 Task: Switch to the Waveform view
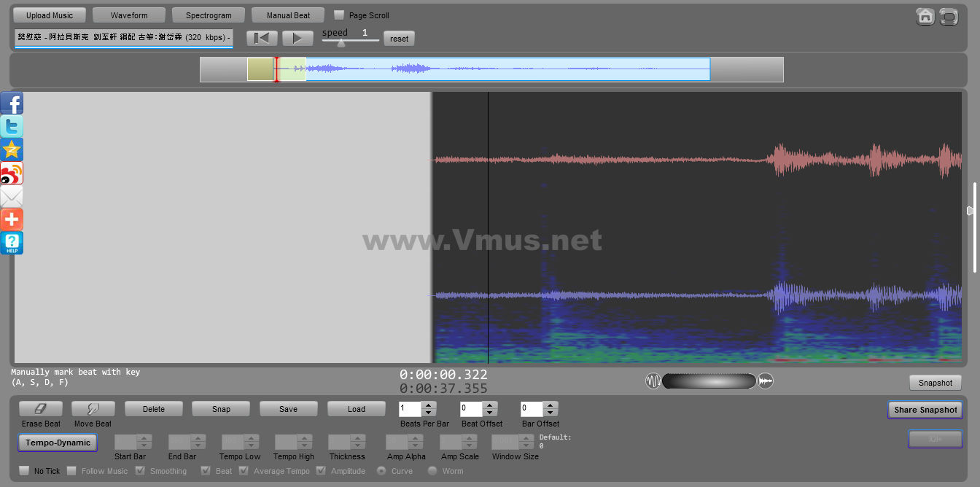[129, 15]
